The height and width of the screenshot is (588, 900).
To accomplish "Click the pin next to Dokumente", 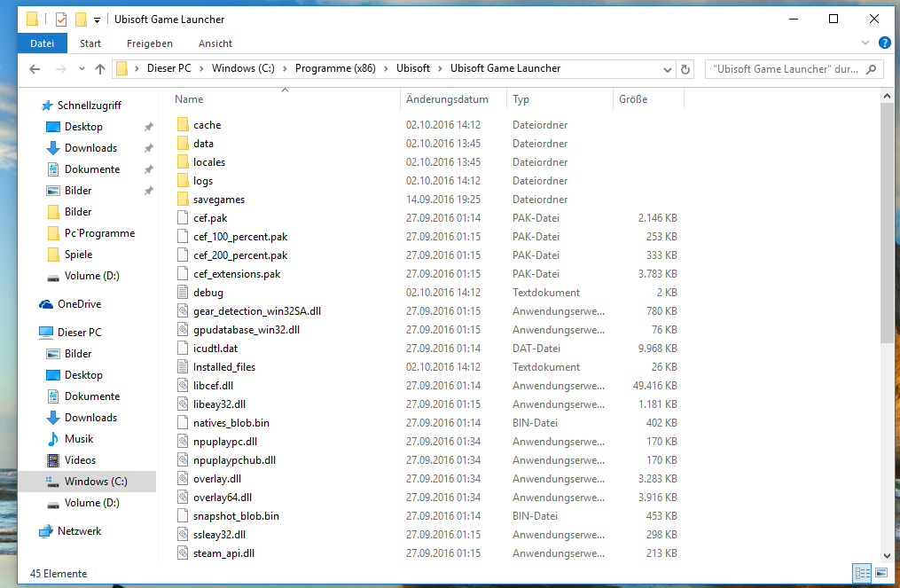I will [x=149, y=169].
